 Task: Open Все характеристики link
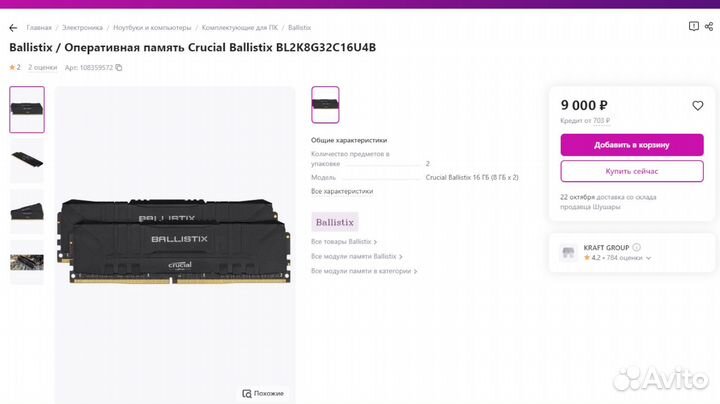tap(342, 191)
